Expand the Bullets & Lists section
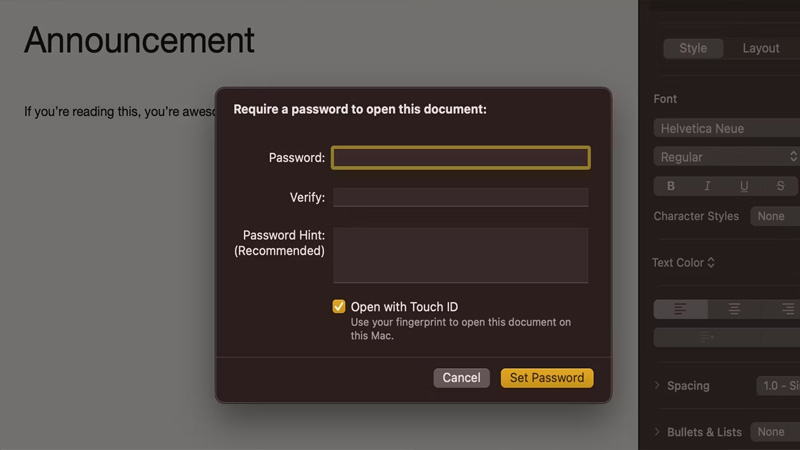 (658, 432)
